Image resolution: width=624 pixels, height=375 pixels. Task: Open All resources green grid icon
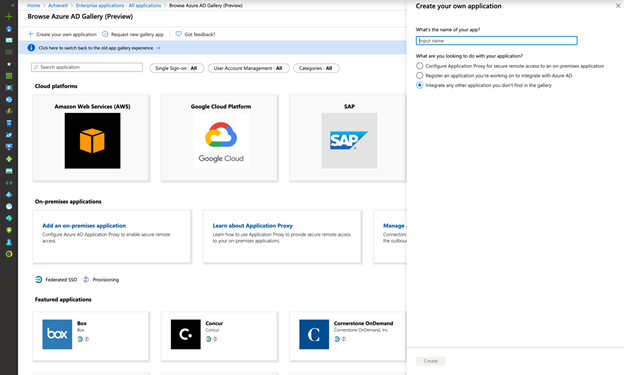pos(9,76)
